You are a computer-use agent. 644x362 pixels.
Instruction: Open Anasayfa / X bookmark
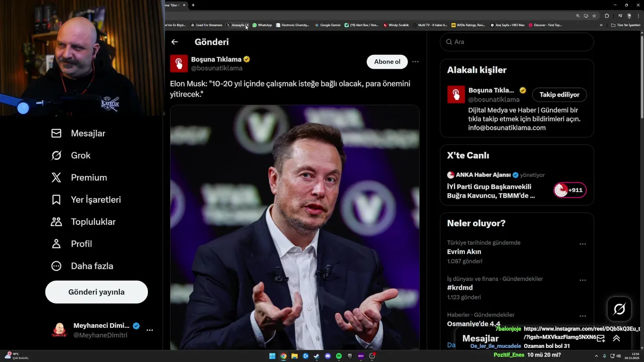237,25
